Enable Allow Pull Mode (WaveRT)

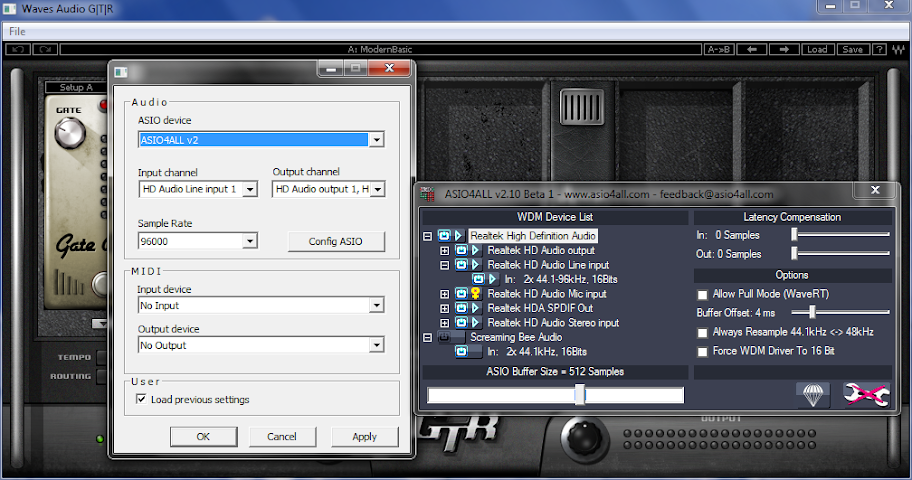coord(703,294)
